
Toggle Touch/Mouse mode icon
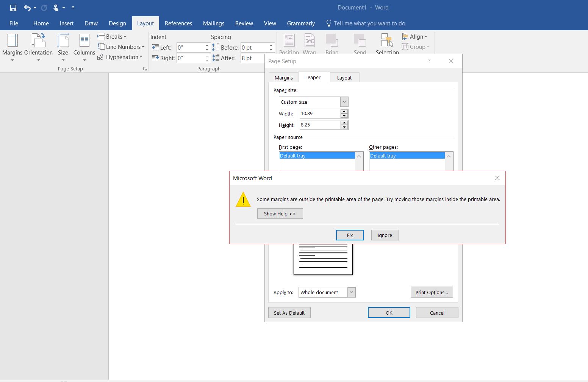[56, 8]
